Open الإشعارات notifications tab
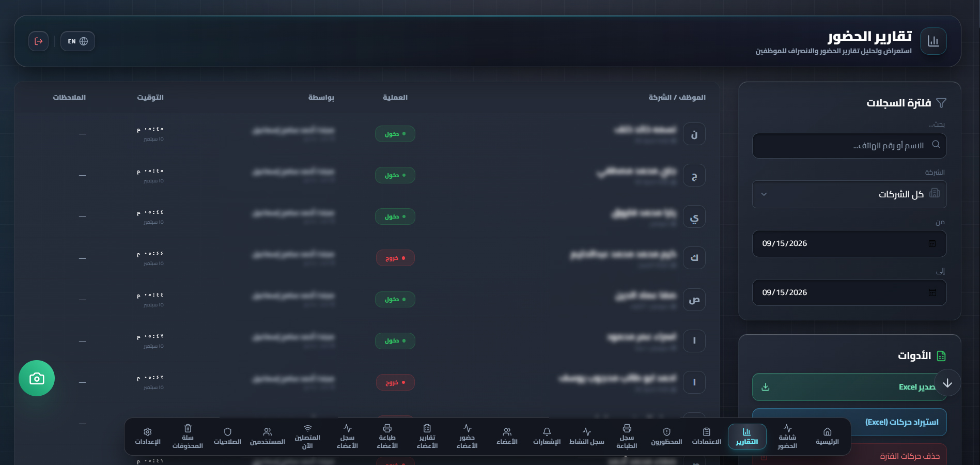Image resolution: width=980 pixels, height=465 pixels. point(547,437)
